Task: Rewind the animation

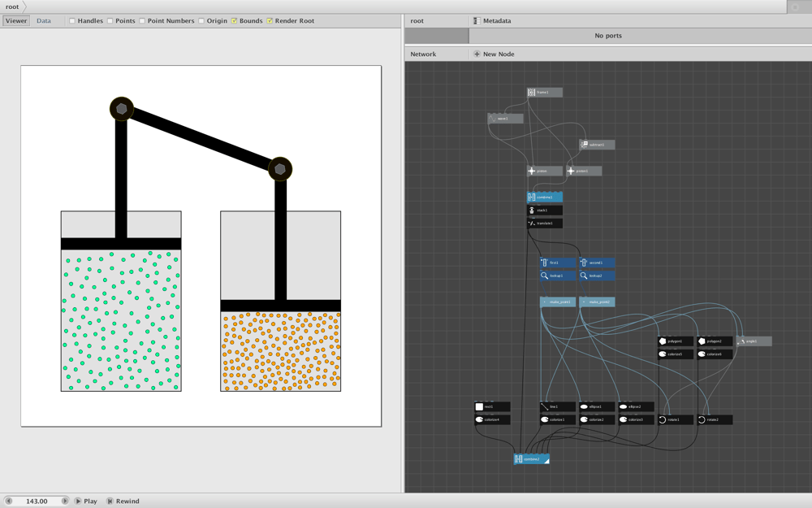Action: click(x=123, y=501)
